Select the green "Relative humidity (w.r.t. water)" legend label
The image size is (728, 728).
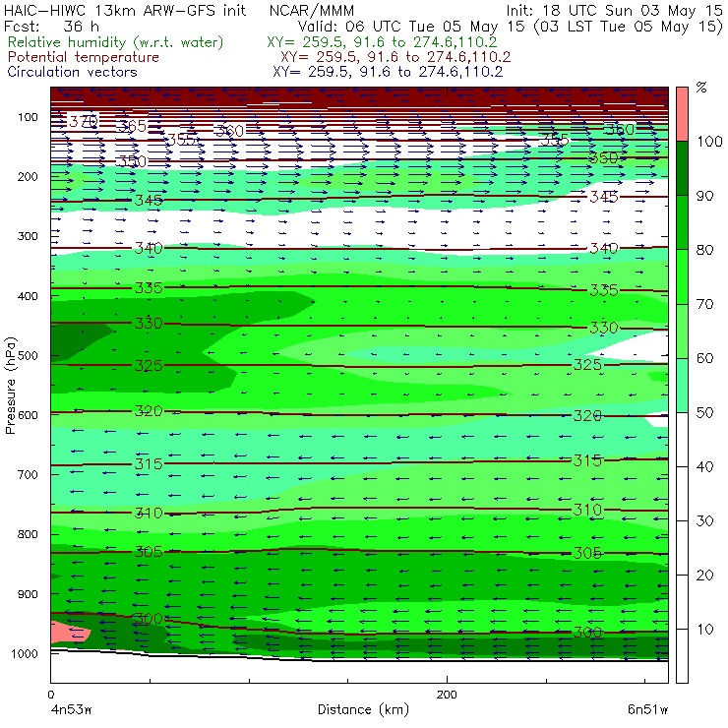(x=116, y=42)
